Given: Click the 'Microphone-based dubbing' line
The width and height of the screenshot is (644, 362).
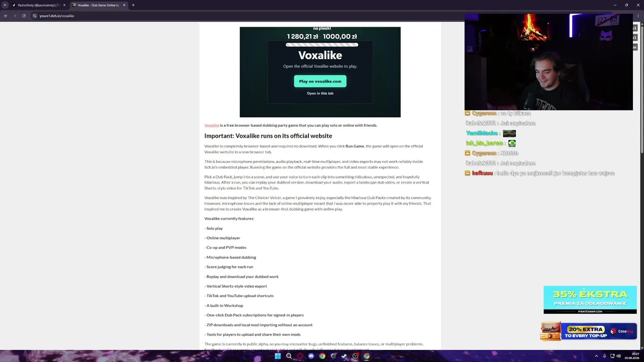Looking at the screenshot, I should [x=230, y=257].
